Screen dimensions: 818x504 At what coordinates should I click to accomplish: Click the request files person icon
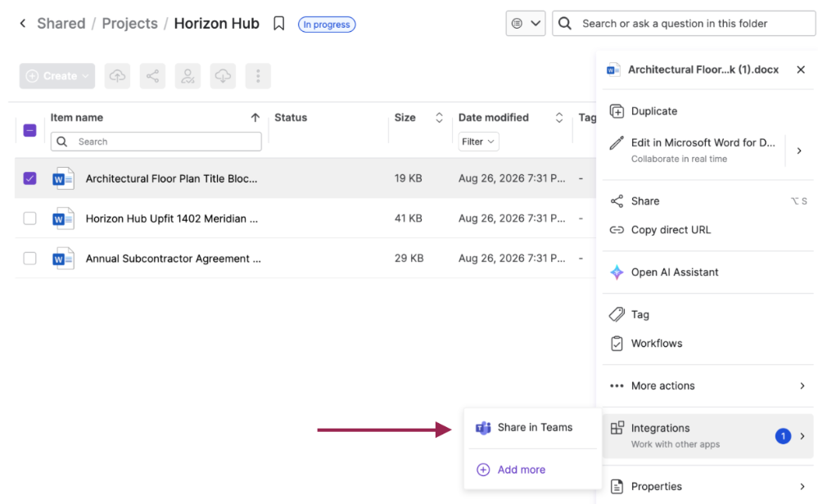pos(188,76)
